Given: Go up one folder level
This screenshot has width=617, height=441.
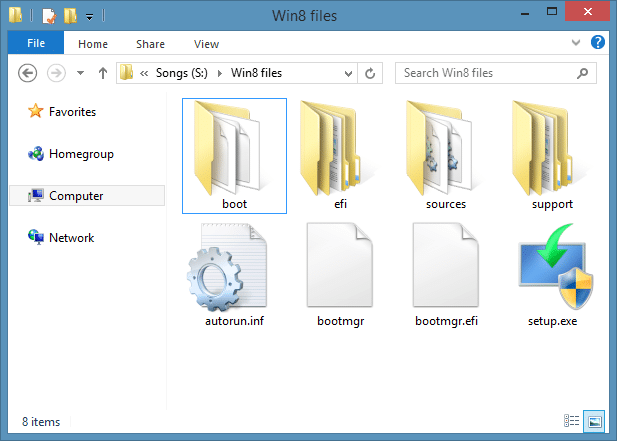Looking at the screenshot, I should (x=103, y=73).
